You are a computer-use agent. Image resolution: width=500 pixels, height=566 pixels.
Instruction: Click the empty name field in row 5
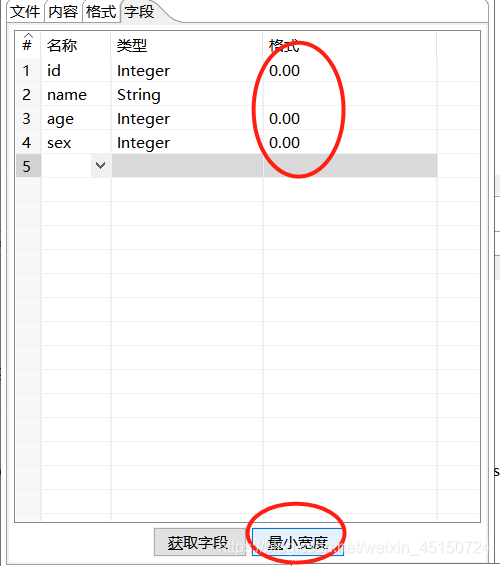[x=66, y=166]
